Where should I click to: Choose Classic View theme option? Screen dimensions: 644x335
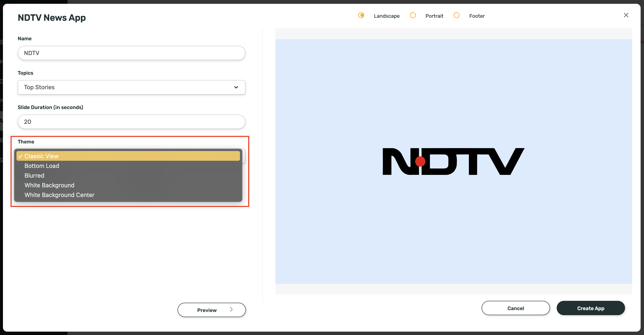click(128, 156)
